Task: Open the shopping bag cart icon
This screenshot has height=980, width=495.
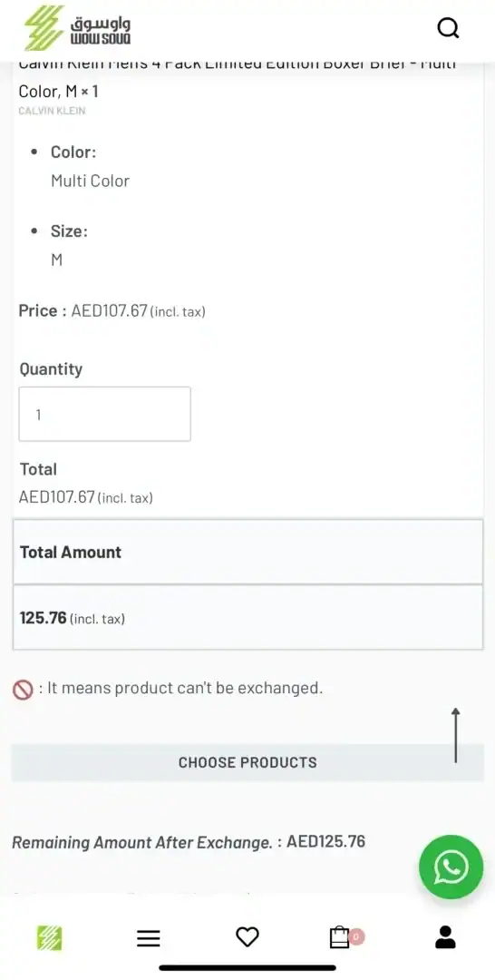Action: tap(340, 936)
